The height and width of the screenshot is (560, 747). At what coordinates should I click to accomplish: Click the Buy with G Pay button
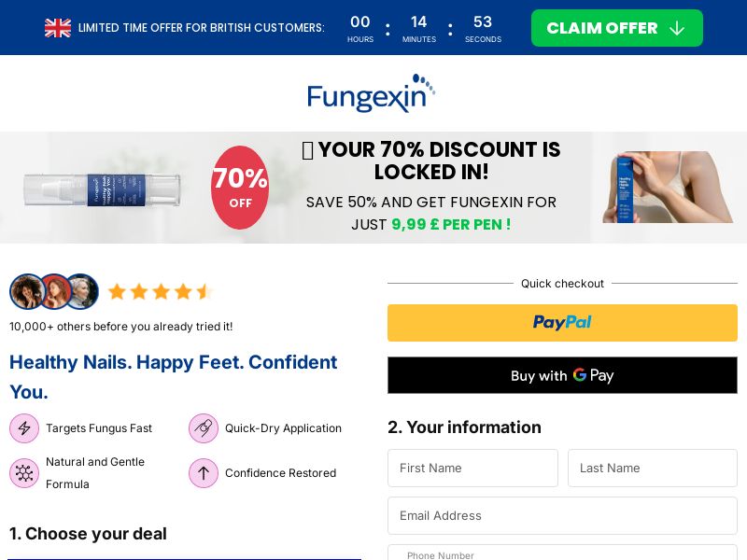(x=562, y=375)
